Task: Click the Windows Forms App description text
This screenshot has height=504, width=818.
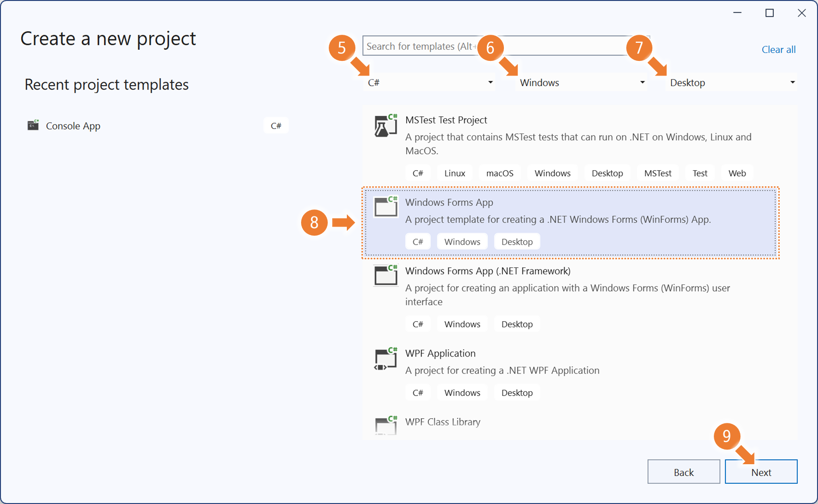Action: point(558,220)
